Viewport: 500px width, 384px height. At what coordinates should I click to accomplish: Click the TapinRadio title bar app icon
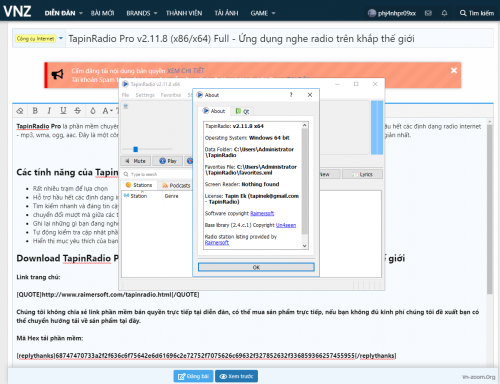tap(125, 84)
